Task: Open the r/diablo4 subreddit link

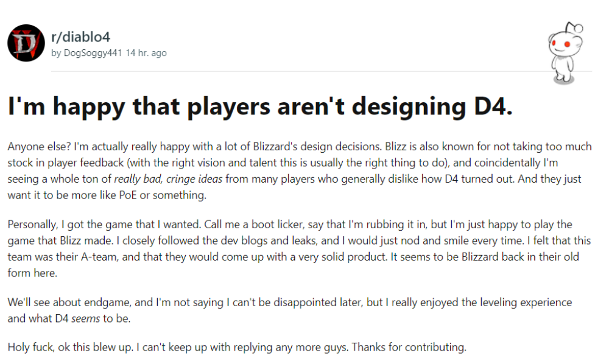Action: pos(80,37)
